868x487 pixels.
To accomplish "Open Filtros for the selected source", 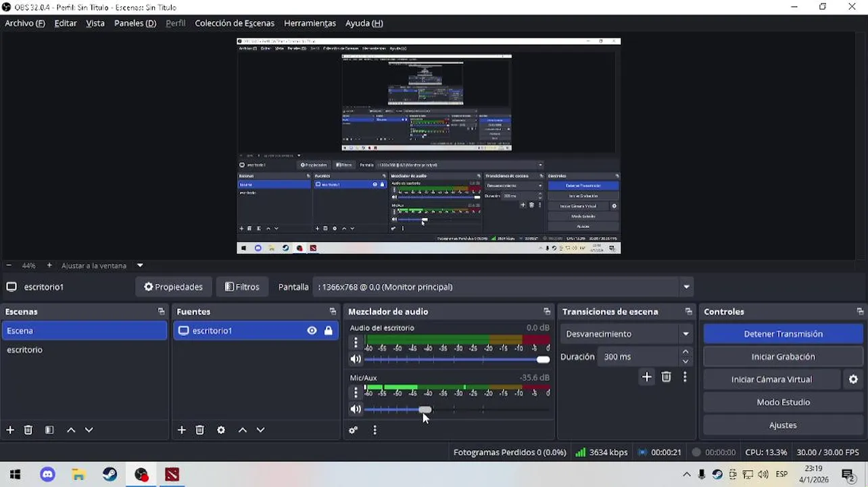I will pos(242,287).
